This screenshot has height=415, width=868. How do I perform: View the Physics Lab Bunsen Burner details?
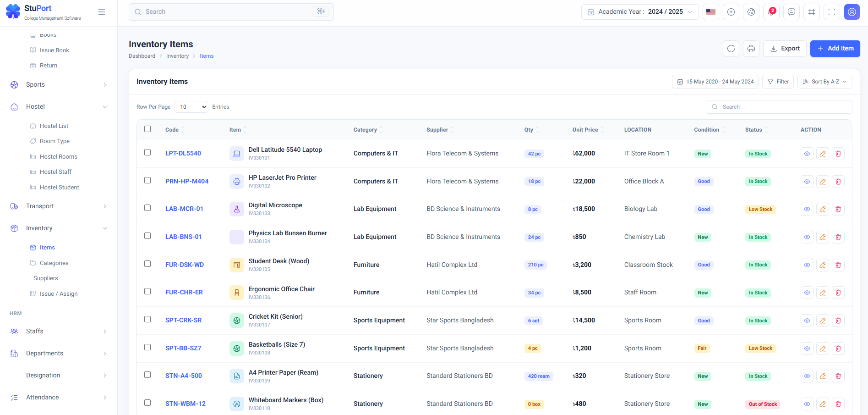807,237
